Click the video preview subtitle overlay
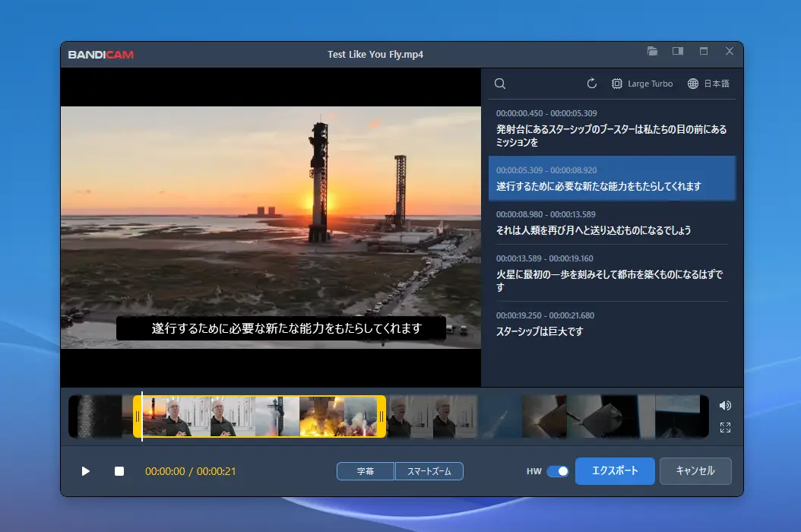 pos(281,328)
